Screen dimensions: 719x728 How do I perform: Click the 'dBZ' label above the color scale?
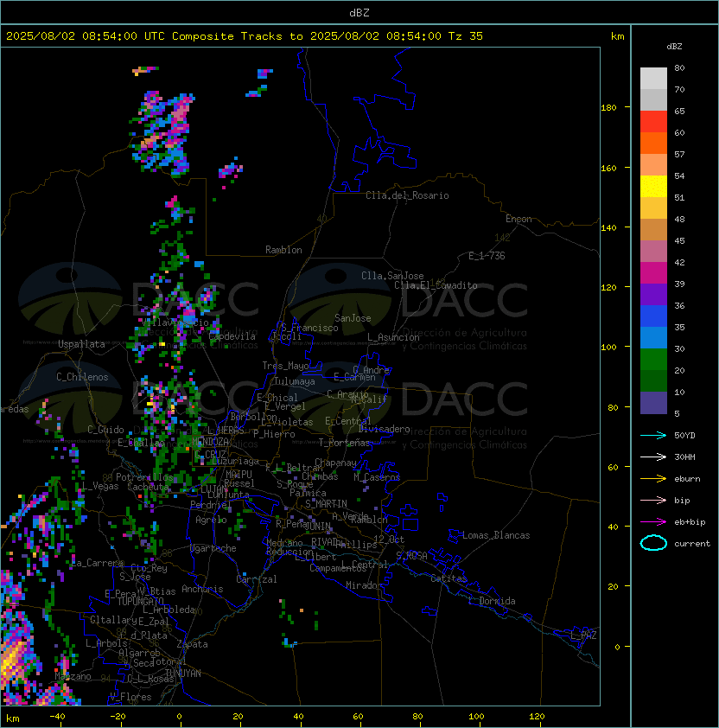[674, 47]
